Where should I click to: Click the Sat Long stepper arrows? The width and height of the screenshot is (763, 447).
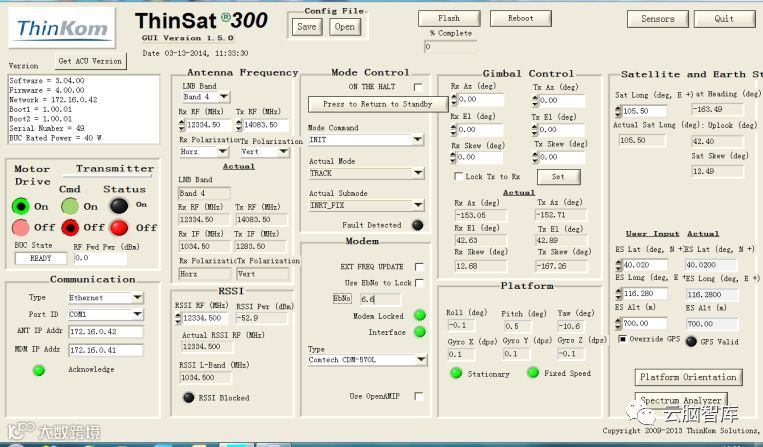coord(618,111)
